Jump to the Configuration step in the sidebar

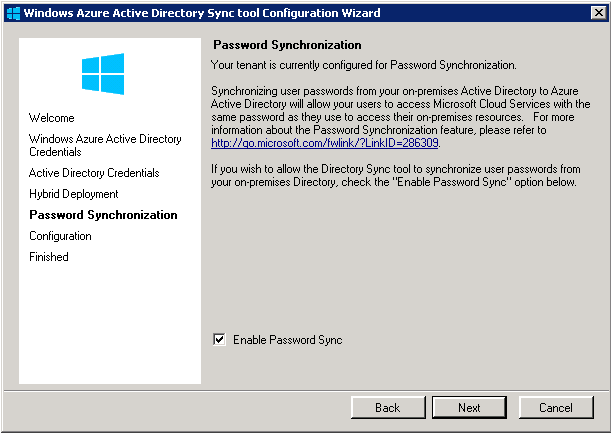click(60, 236)
